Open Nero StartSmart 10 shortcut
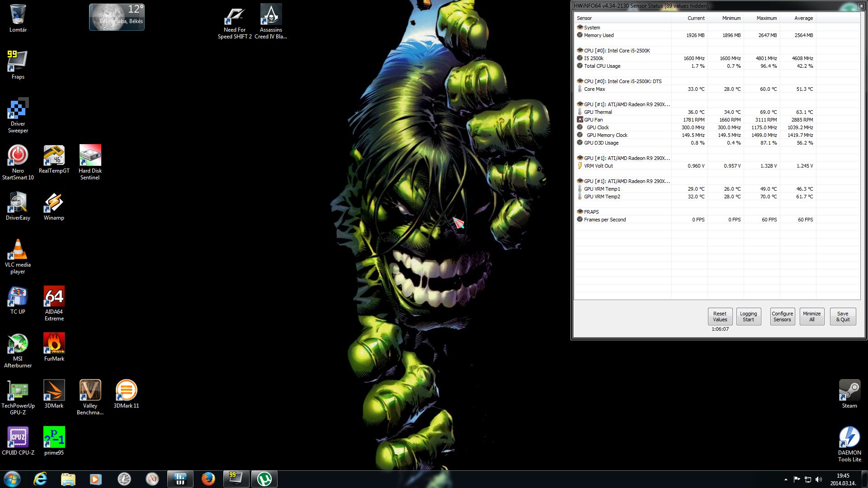868x488 pixels. point(18,163)
